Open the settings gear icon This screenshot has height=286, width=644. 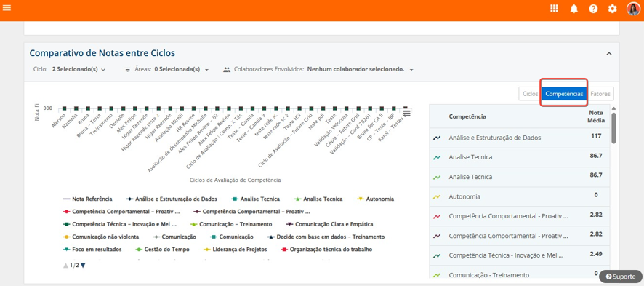[x=612, y=9]
